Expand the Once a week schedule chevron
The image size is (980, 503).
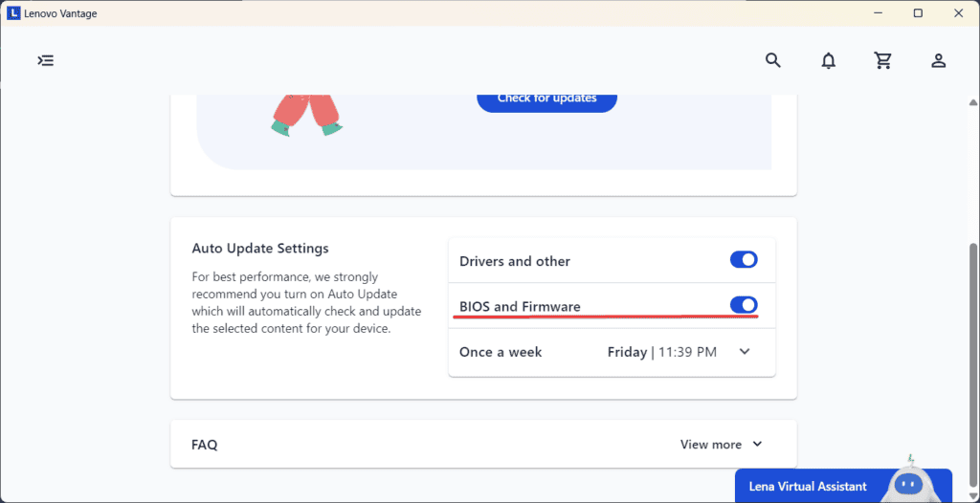pos(746,352)
